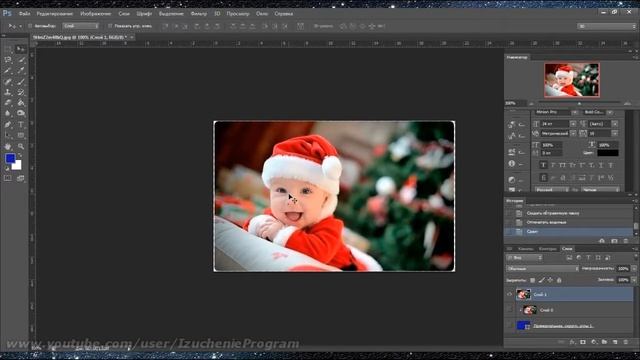Select the Слой 0 layer

click(x=574, y=310)
